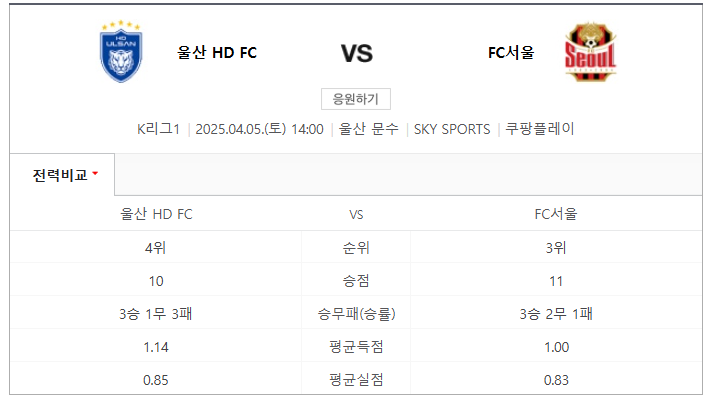Select the SKY SPORTS broadcaster label

(x=452, y=129)
